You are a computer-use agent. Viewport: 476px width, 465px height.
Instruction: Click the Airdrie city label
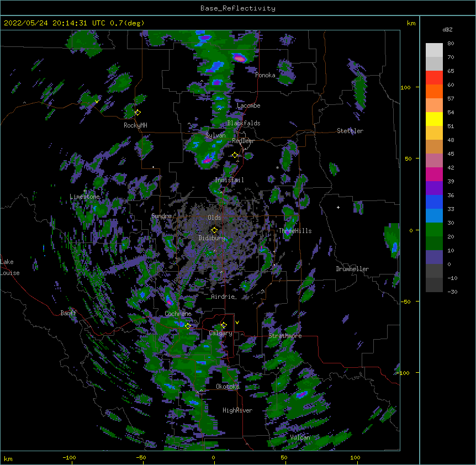(x=223, y=297)
